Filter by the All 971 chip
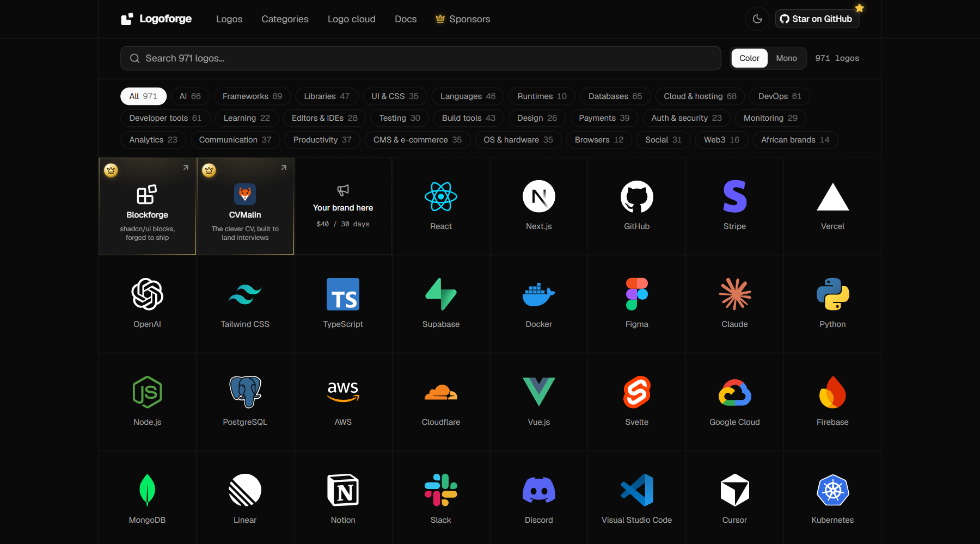Viewport: 980px width, 544px height. click(x=143, y=96)
